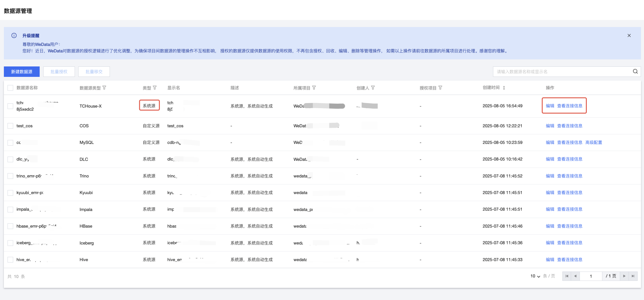644x300 pixels.
Task: Open the 创建人 filter icon
Action: pos(373,88)
